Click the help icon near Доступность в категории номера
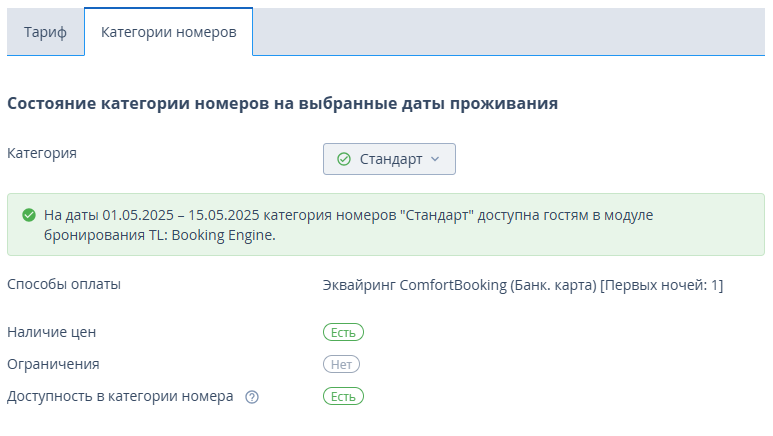 pos(252,397)
